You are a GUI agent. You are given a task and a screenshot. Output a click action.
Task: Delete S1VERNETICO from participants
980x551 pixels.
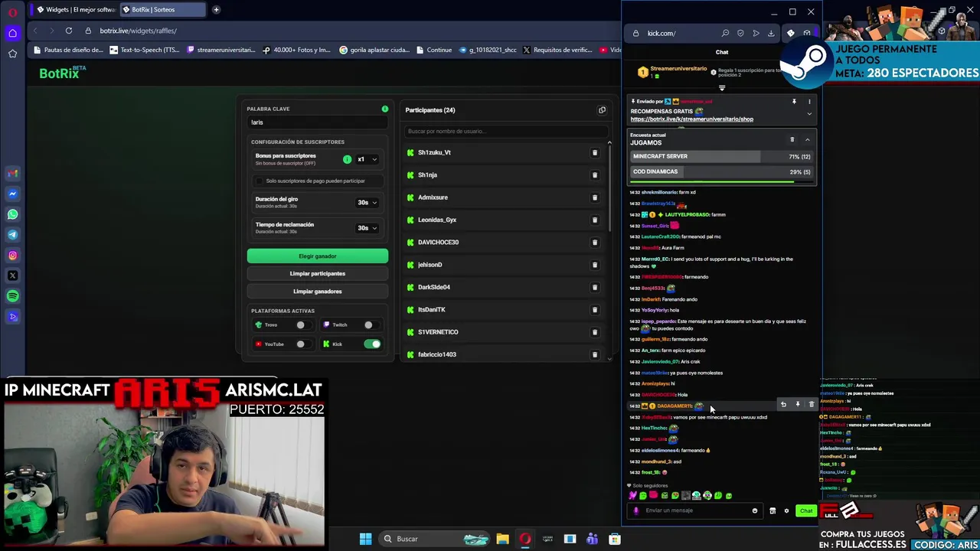pos(594,332)
